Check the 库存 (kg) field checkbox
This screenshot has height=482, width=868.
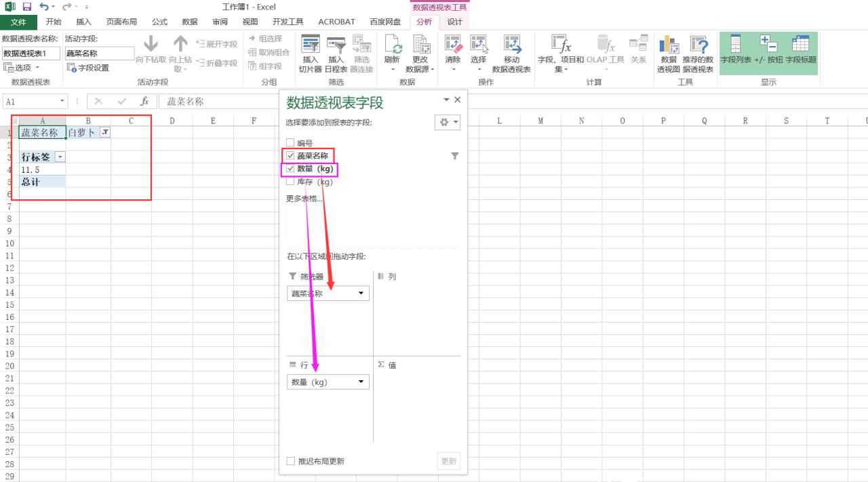coord(290,182)
